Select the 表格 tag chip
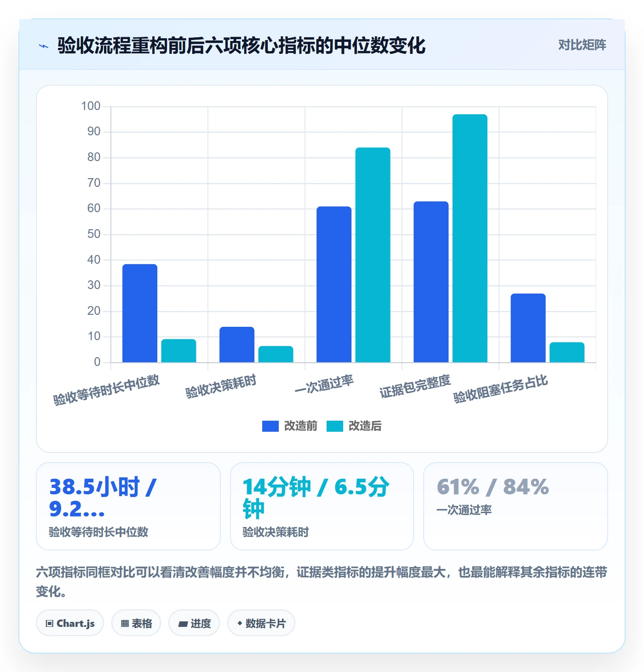Image resolution: width=644 pixels, height=672 pixels. (x=136, y=623)
